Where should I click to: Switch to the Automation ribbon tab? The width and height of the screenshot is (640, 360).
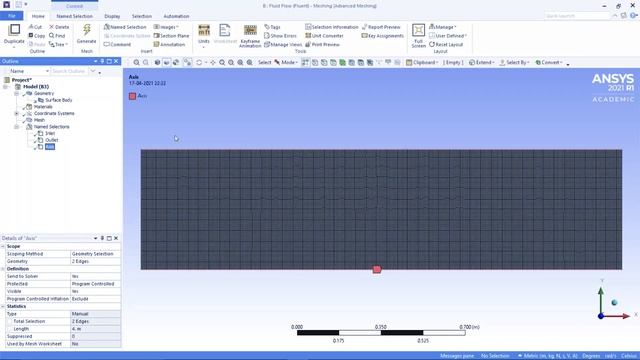pyautogui.click(x=176, y=16)
